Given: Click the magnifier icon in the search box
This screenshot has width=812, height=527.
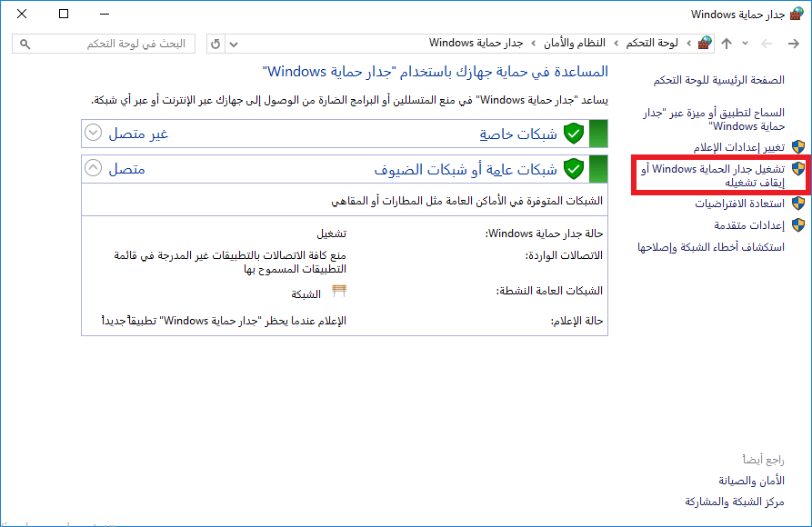Looking at the screenshot, I should (x=25, y=44).
